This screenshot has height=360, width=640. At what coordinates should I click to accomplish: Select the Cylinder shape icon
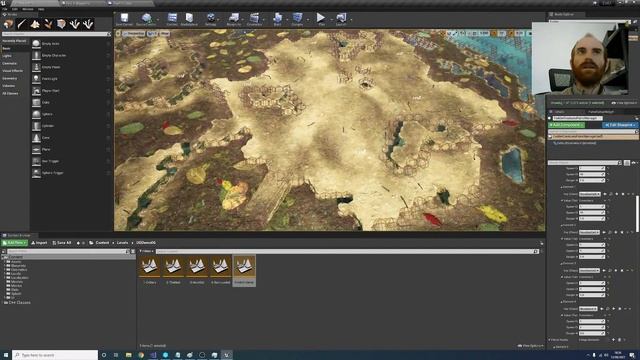(36, 126)
